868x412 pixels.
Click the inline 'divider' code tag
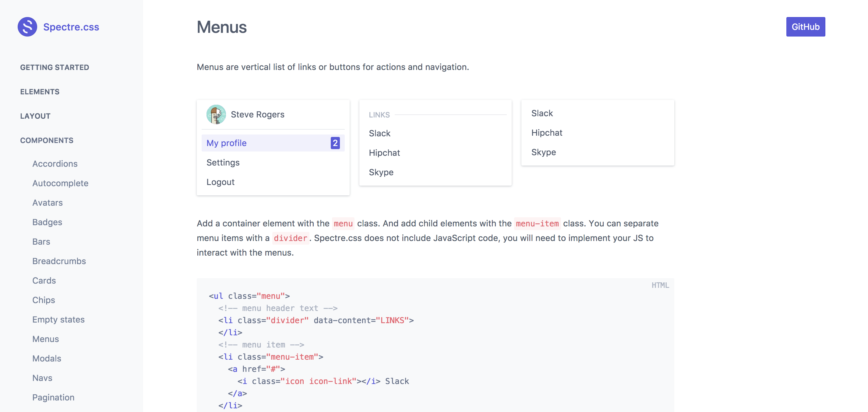pyautogui.click(x=291, y=238)
